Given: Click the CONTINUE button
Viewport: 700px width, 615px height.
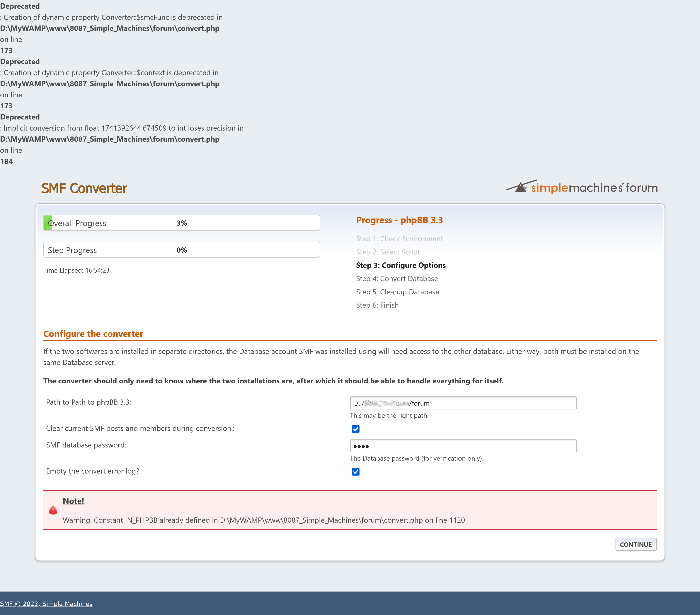Looking at the screenshot, I should click(x=636, y=544).
